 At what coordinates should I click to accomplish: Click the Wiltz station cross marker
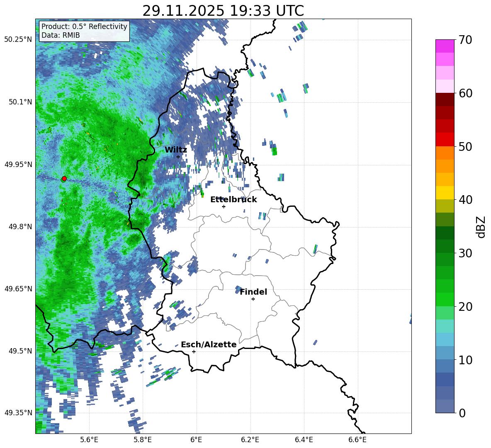178,157
